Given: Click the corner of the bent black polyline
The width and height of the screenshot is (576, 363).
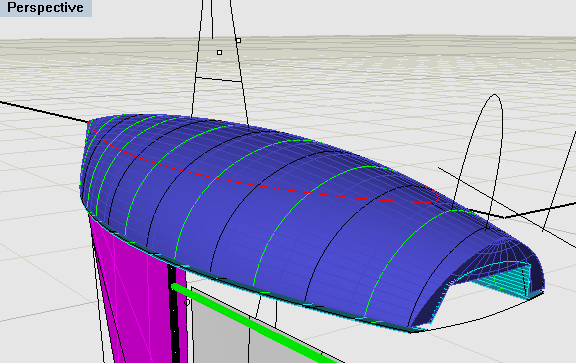Looking at the screenshot, I should pyautogui.click(x=505, y=217).
